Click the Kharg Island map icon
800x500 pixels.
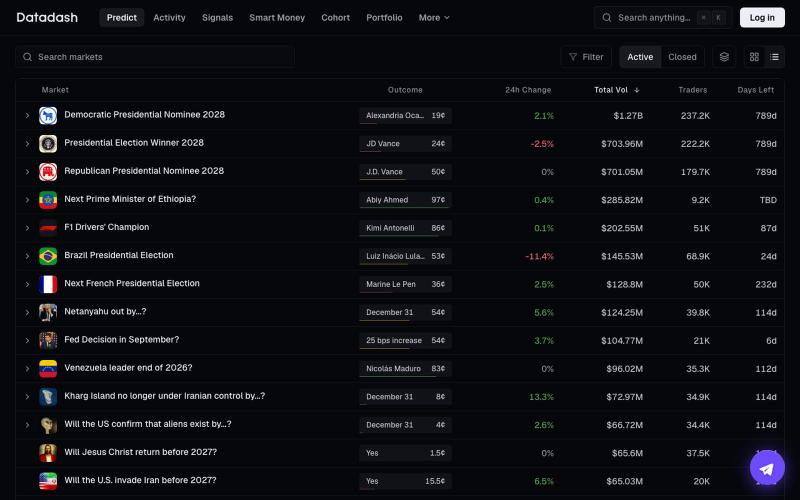tap(48, 396)
